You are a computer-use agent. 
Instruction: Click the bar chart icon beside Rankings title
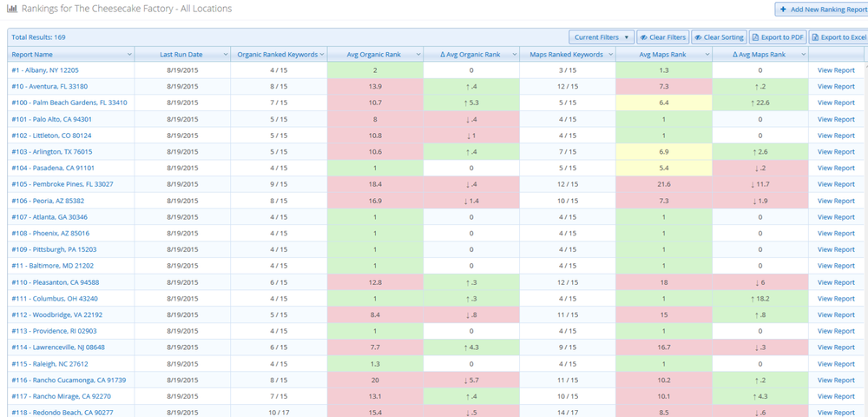(x=11, y=9)
